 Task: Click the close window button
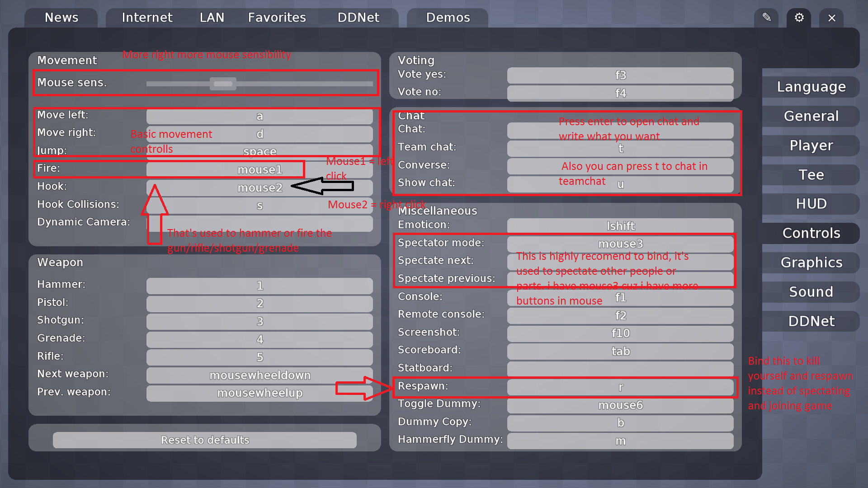(x=832, y=17)
